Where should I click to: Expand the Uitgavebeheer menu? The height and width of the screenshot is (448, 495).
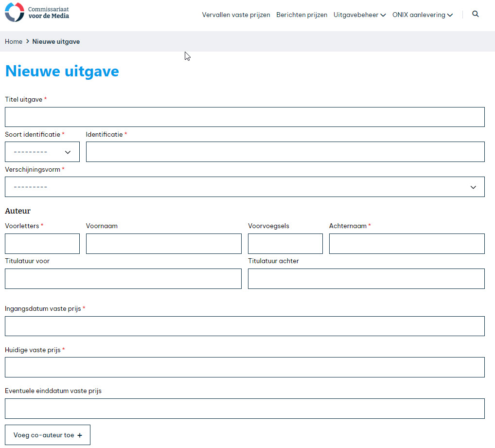359,15
